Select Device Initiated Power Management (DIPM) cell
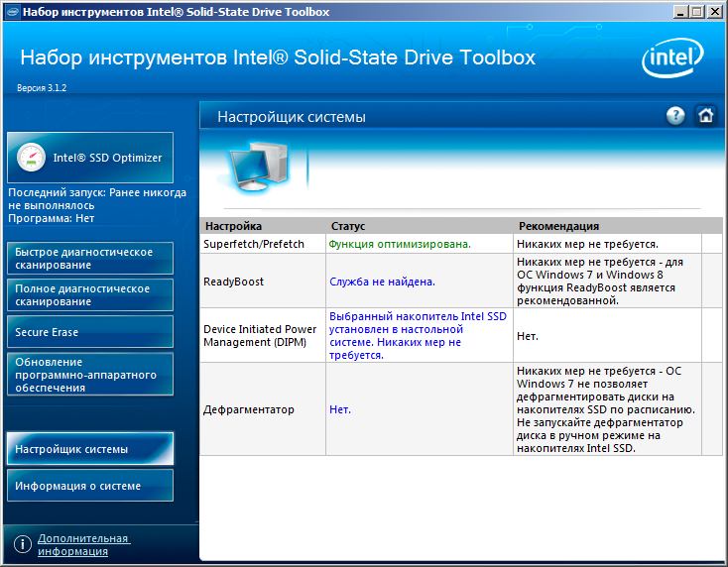The width and height of the screenshot is (728, 567). coord(260,335)
